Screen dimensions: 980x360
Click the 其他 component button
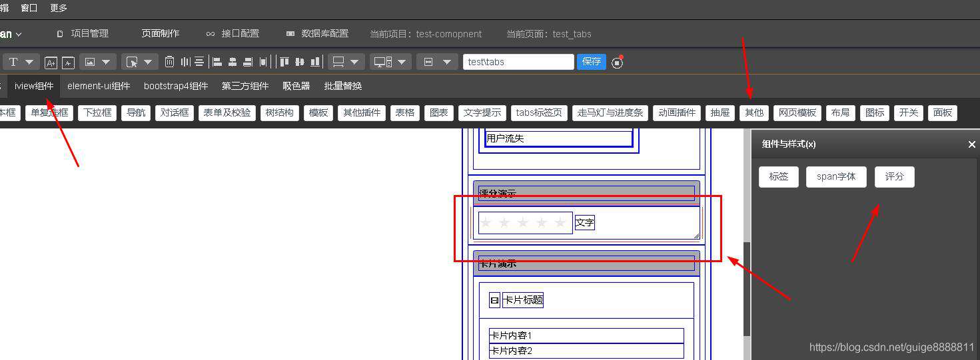pos(754,112)
